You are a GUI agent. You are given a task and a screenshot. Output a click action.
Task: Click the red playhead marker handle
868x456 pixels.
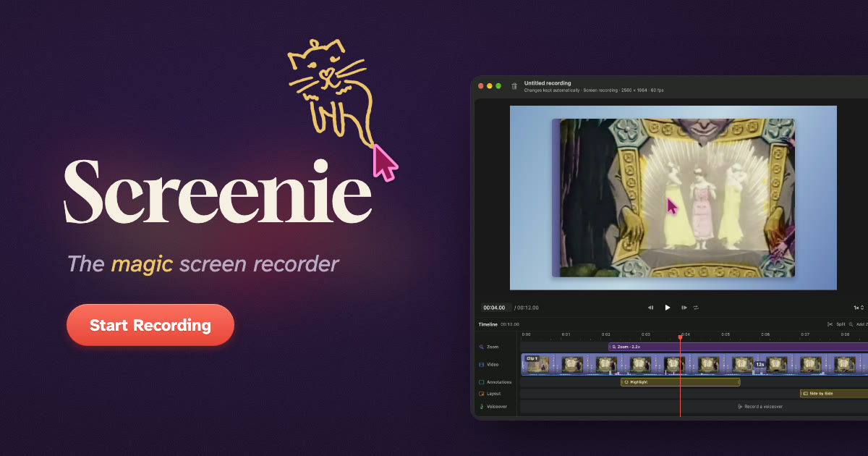680,337
